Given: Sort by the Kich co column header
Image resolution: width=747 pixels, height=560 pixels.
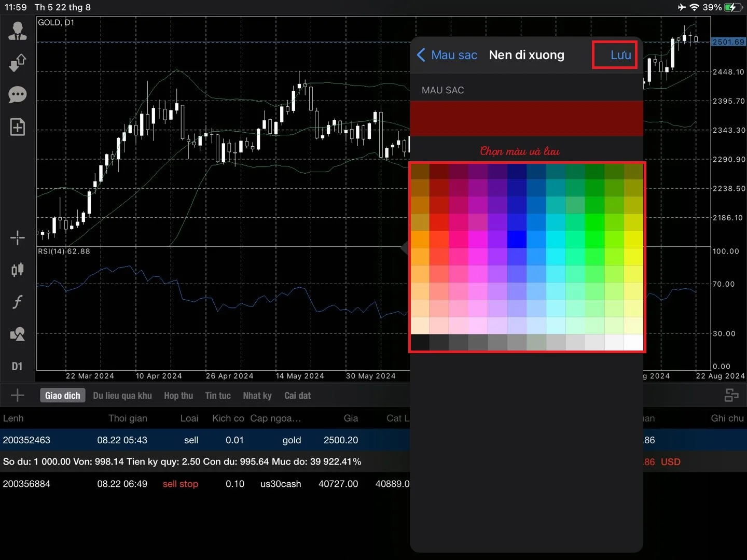Looking at the screenshot, I should click(x=228, y=418).
